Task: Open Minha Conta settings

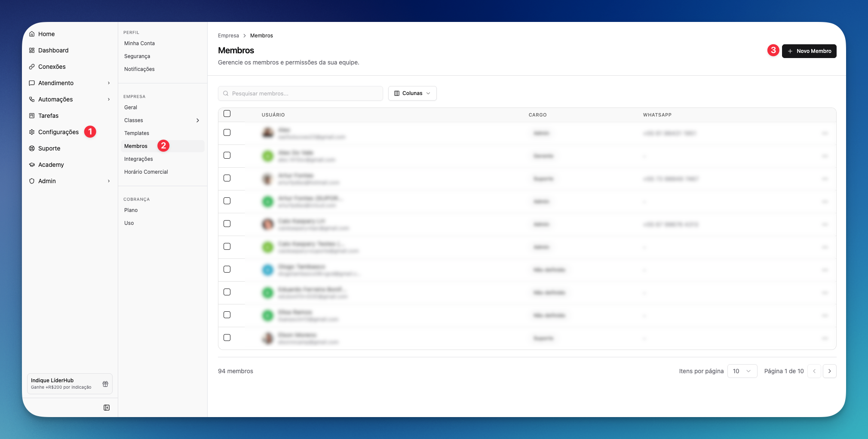Action: pyautogui.click(x=139, y=43)
